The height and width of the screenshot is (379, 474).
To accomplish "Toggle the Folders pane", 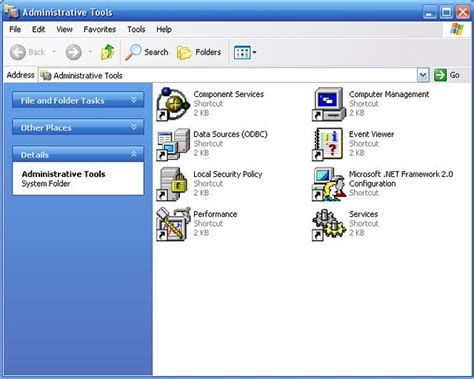I will [x=199, y=52].
